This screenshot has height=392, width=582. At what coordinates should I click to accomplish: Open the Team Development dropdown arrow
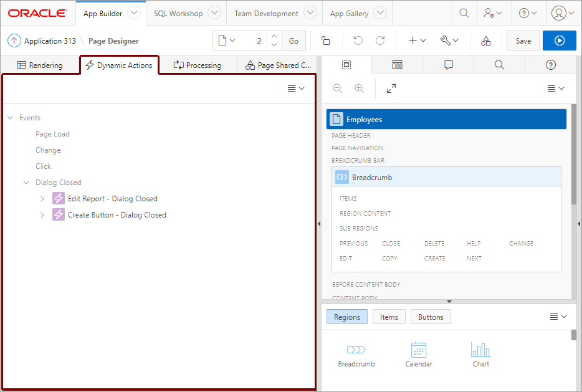pos(310,13)
